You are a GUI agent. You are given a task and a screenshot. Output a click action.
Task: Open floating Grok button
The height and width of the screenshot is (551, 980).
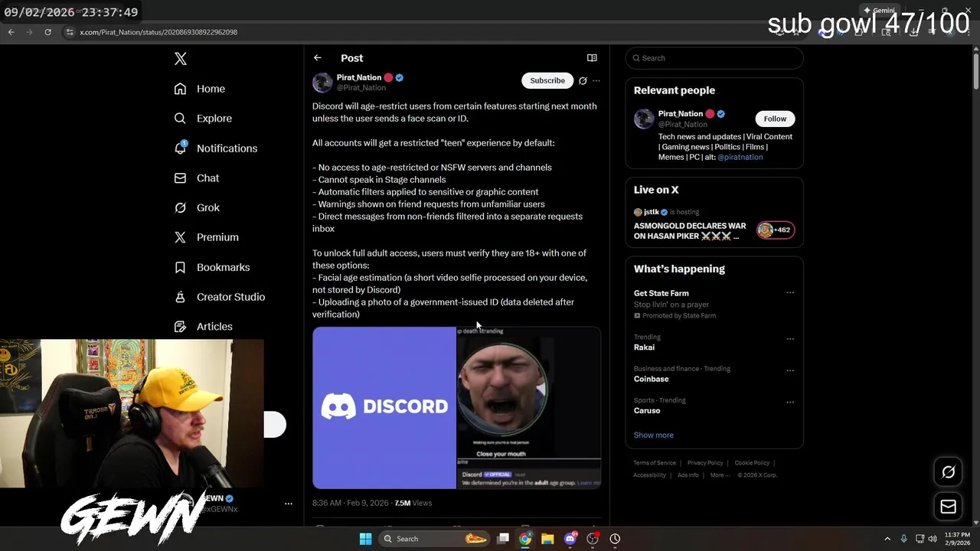pyautogui.click(x=948, y=472)
